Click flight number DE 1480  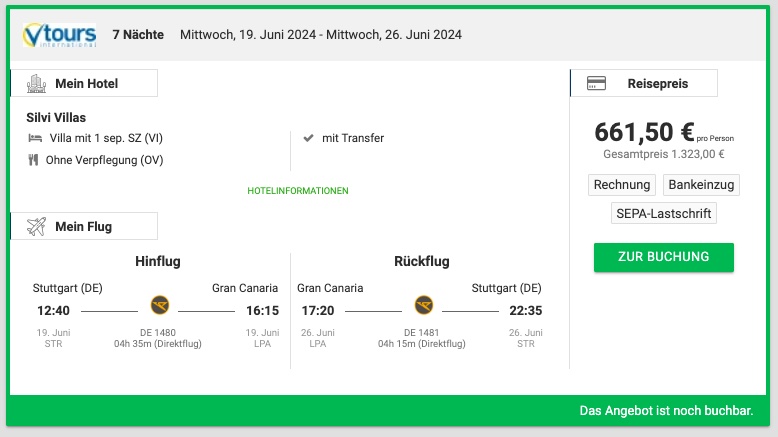[x=158, y=332]
